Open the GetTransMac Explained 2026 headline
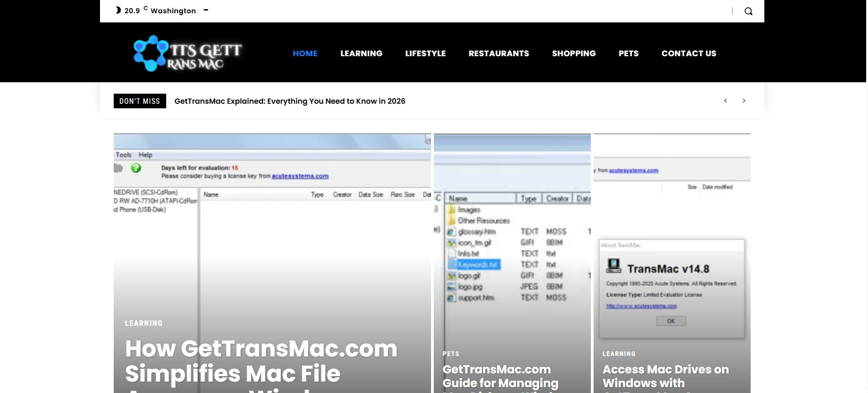 point(290,101)
